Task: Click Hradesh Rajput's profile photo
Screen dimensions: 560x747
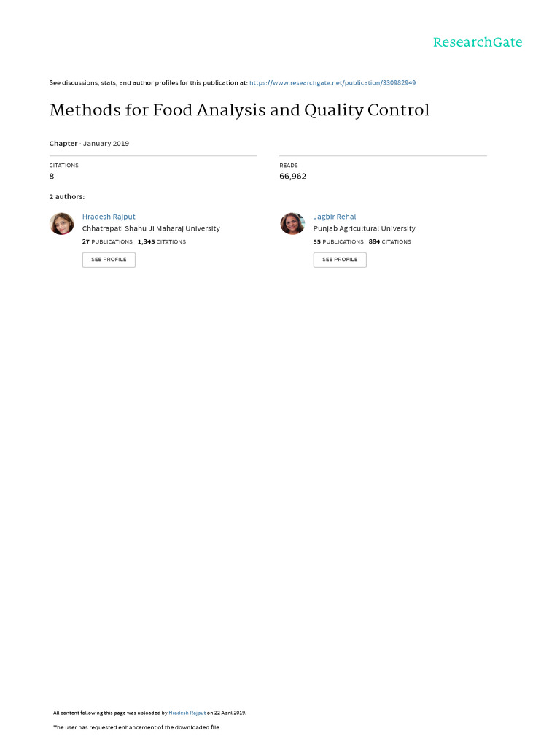Action: click(x=62, y=224)
